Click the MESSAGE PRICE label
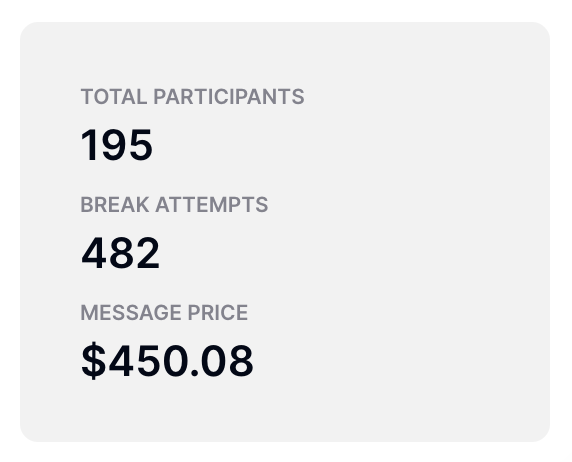Image resolution: width=572 pixels, height=462 pixels. click(164, 313)
